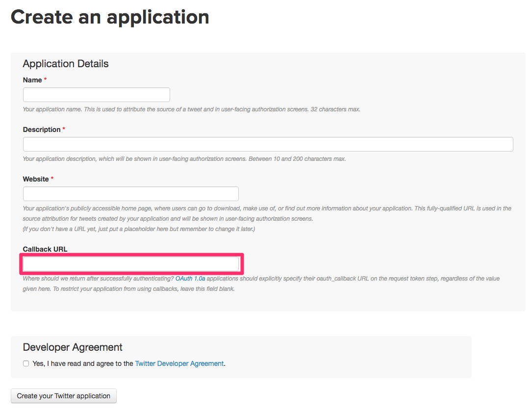Click the Application Details section heading
532x414 pixels.
point(66,64)
